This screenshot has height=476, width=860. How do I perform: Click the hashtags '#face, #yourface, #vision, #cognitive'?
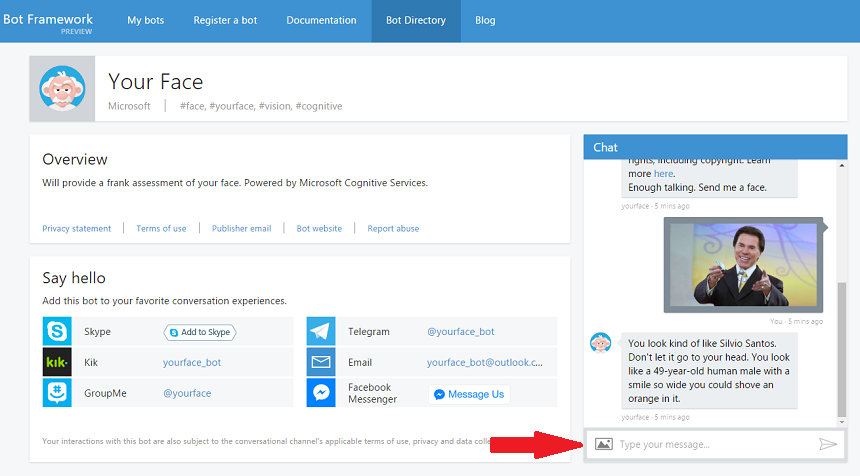pos(261,106)
